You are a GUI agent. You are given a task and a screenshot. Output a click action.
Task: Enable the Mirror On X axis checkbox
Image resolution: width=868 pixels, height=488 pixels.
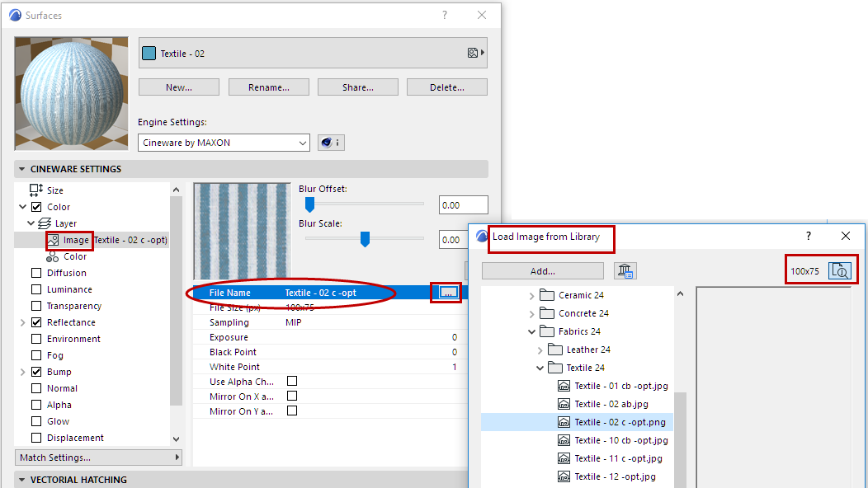[x=292, y=396]
